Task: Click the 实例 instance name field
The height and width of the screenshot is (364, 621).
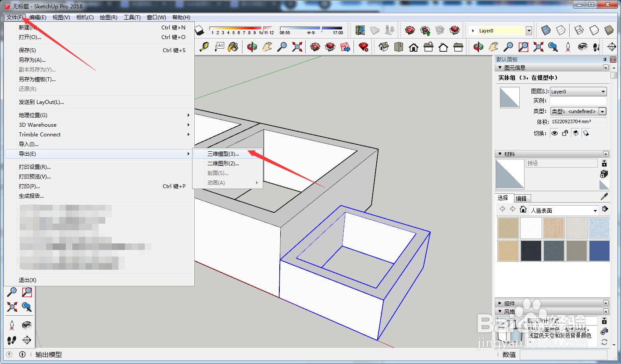Action: (x=578, y=101)
